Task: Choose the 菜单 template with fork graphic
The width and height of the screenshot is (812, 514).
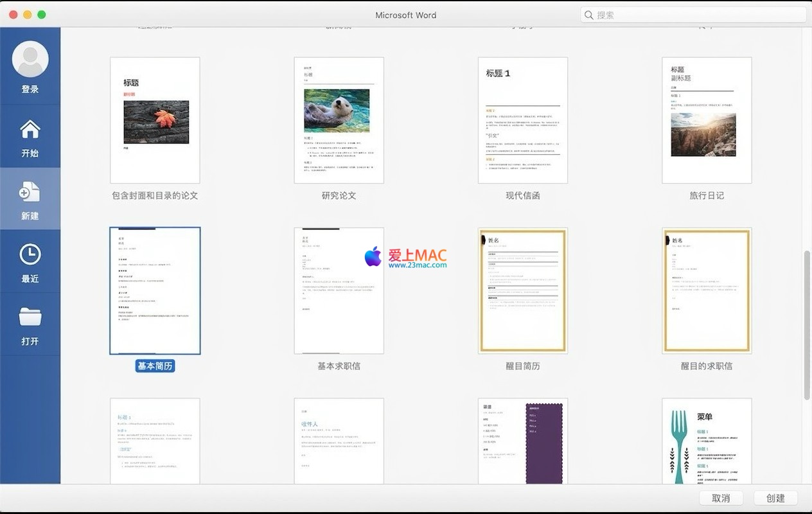Action: coord(707,441)
